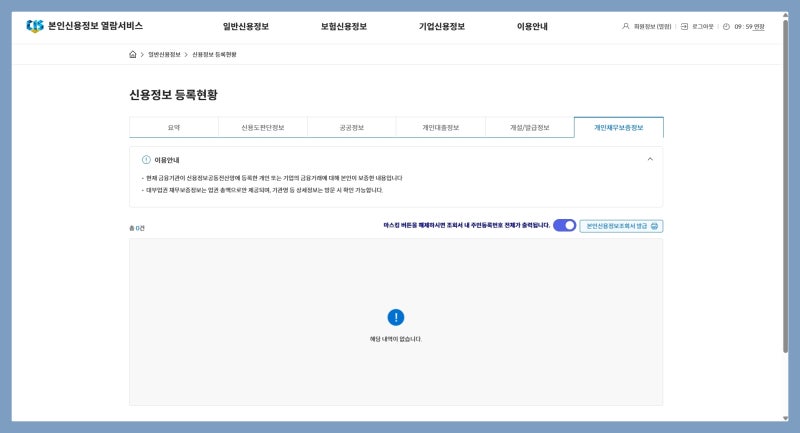Click printer icon on 본인신용정보조회서 발급
Viewport: 800px width, 433px height.
pos(654,226)
